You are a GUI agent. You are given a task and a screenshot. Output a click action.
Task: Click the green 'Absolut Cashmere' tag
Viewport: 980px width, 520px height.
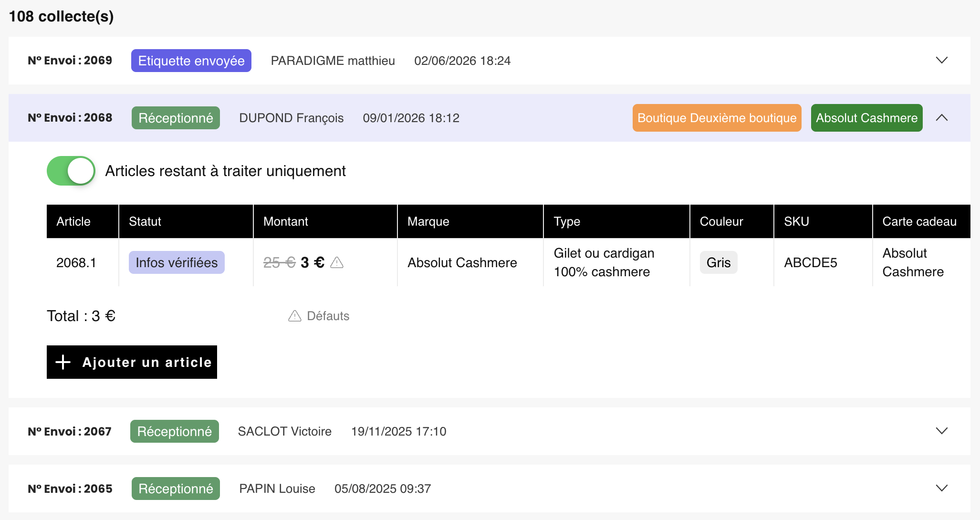click(866, 118)
